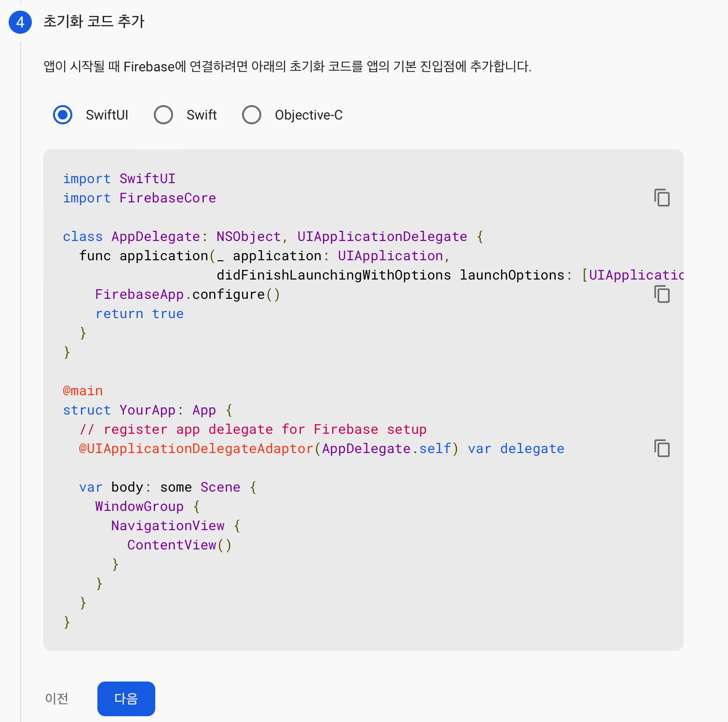
Task: Select the SwiftUI radio option
Action: [63, 115]
